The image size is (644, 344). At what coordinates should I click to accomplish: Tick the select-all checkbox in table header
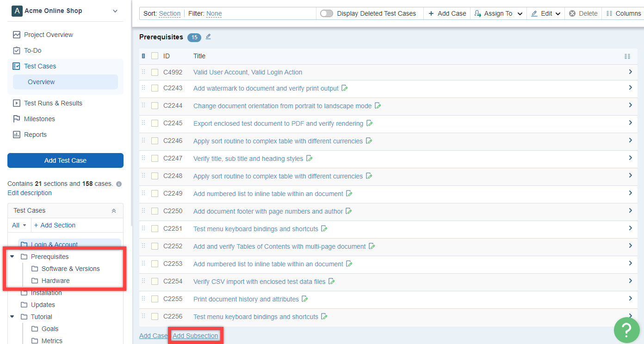pyautogui.click(x=155, y=56)
